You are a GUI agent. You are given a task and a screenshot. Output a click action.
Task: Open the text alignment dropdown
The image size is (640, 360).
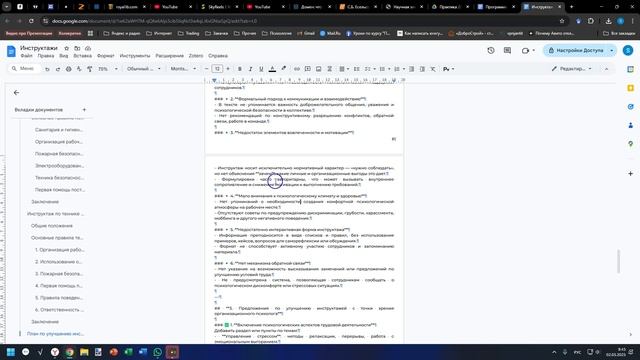click(x=344, y=69)
